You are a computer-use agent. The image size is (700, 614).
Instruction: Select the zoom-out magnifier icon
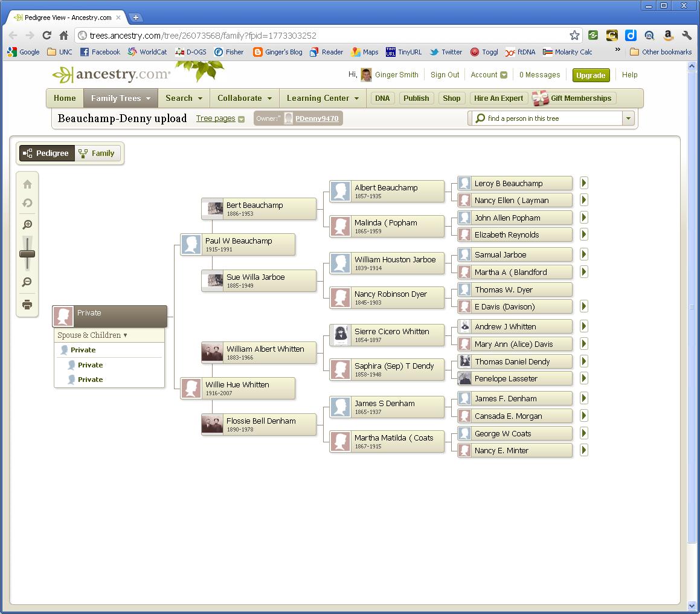pos(27,282)
